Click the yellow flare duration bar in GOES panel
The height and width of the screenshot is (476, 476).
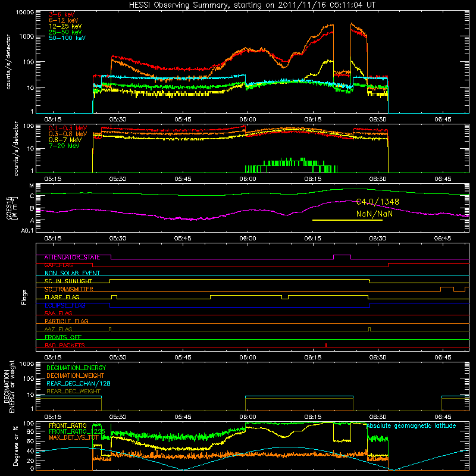point(347,220)
